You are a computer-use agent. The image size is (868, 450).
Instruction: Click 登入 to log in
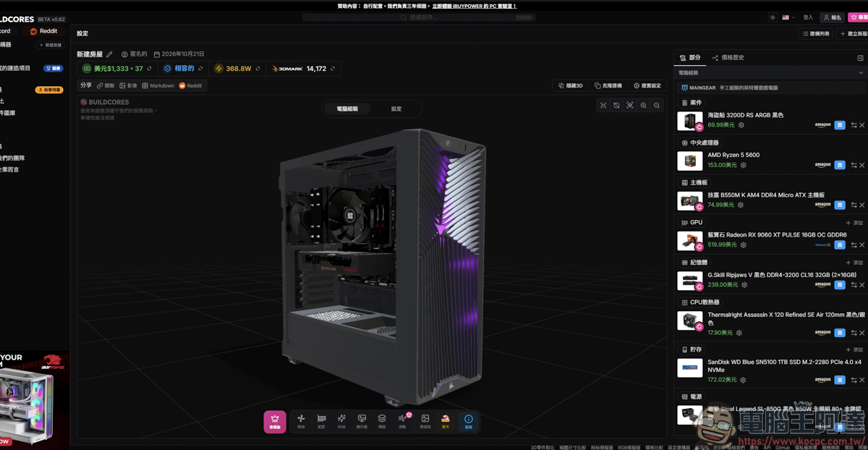click(x=808, y=17)
